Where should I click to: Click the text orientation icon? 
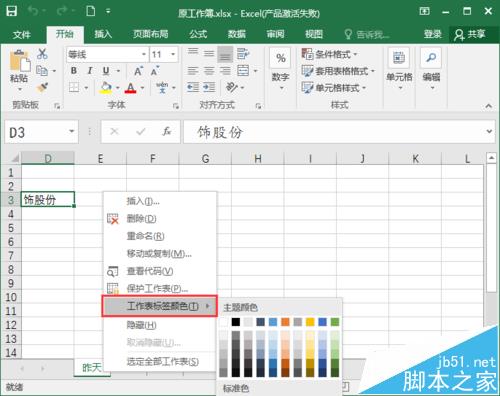point(231,87)
